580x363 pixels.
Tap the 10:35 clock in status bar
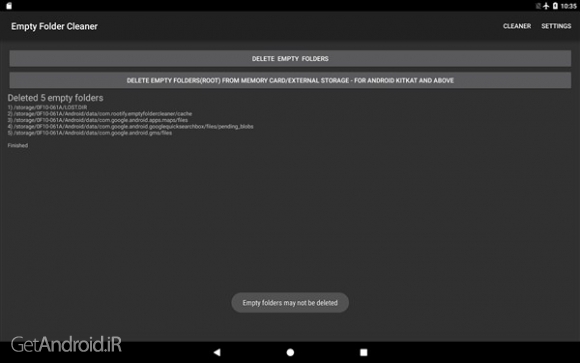568,6
